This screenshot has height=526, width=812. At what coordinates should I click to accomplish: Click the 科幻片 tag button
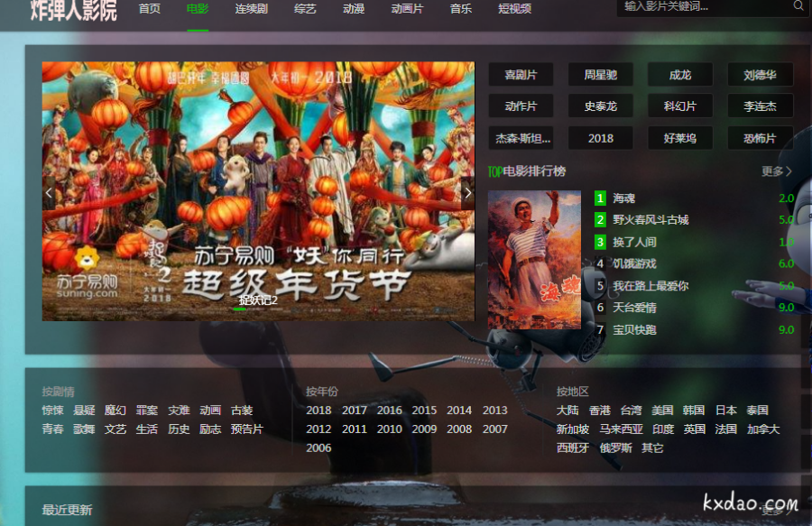[680, 106]
